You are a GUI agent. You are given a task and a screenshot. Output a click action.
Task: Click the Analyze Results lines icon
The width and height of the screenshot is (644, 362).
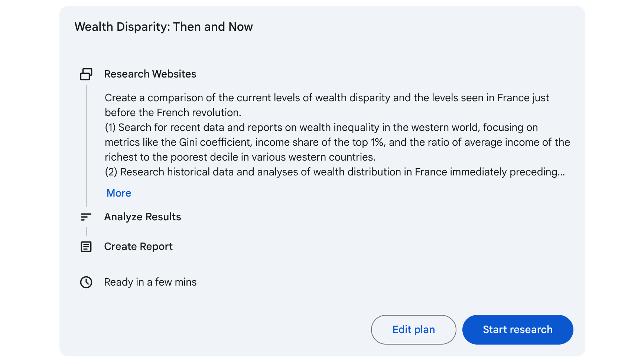86,217
